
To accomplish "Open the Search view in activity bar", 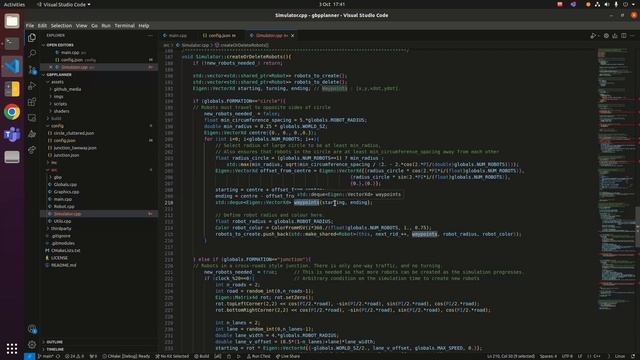I will point(32,53).
